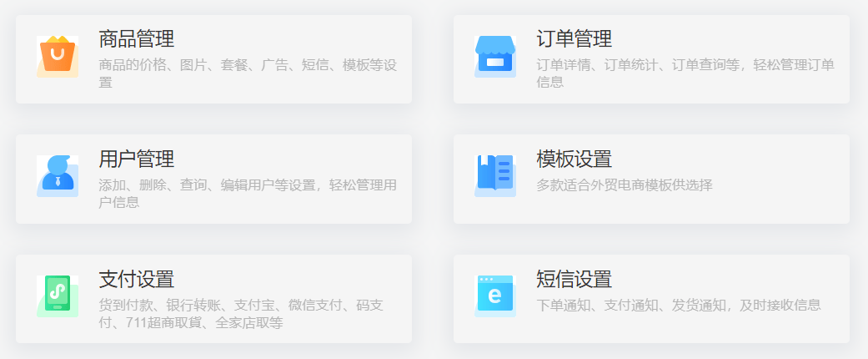Click the green mobile payment icon
This screenshot has width=868, height=359.
pos(58,296)
